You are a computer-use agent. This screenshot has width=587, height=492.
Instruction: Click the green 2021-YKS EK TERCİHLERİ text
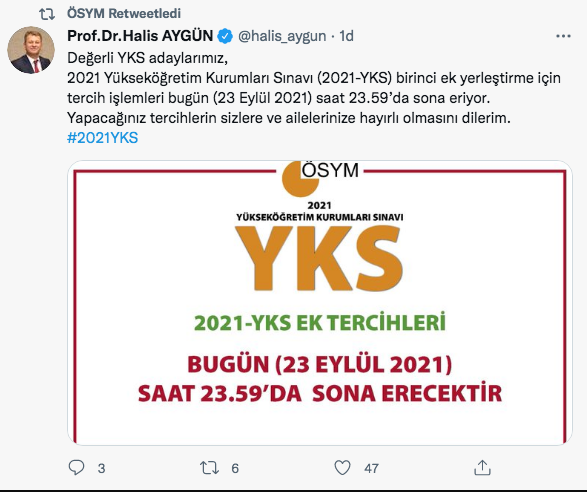tap(320, 322)
